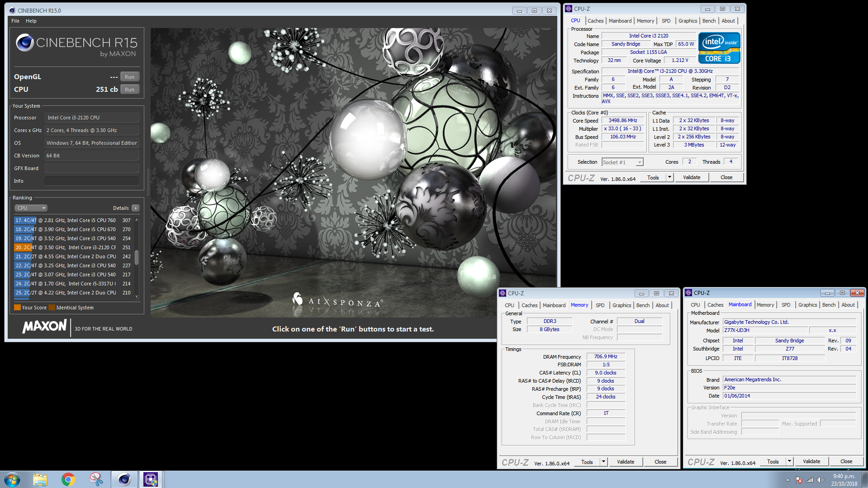Click Identical System legend swatch
This screenshot has height=488, width=868.
click(52, 308)
